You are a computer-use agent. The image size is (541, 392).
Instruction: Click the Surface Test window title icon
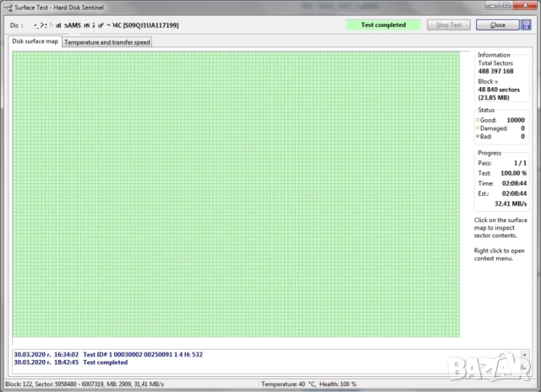[8, 7]
